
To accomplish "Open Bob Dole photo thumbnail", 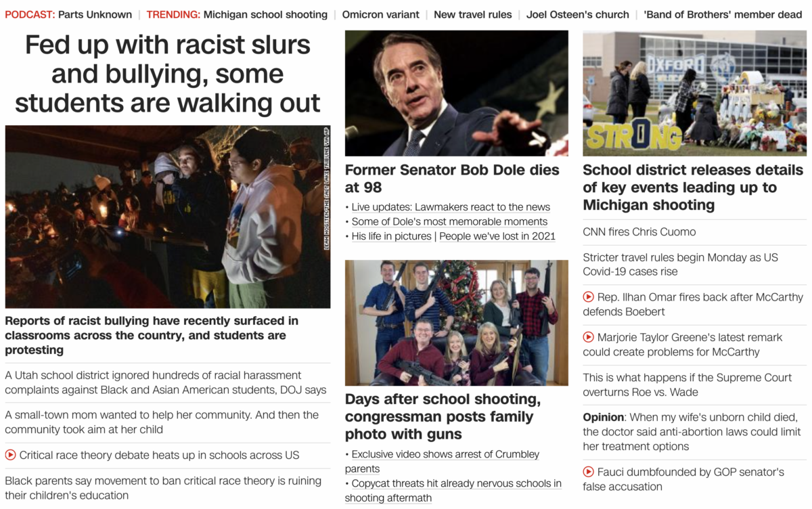I will tap(457, 93).
